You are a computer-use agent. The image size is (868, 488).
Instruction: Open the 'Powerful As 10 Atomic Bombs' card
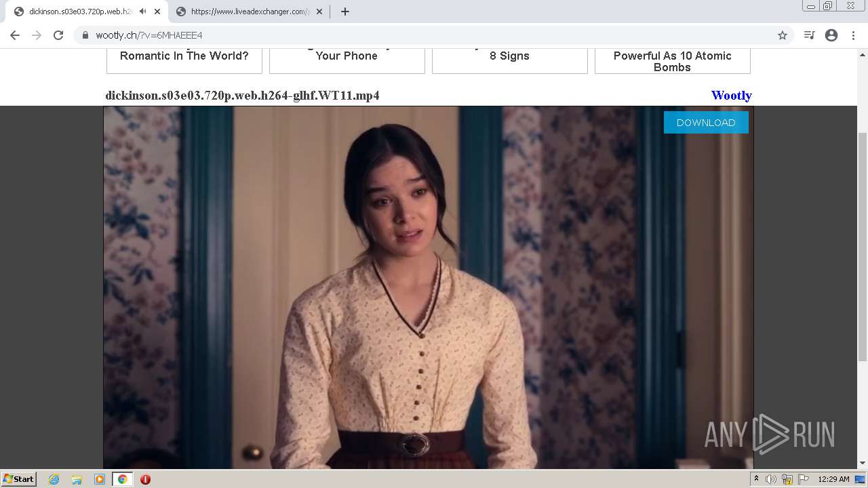point(673,61)
